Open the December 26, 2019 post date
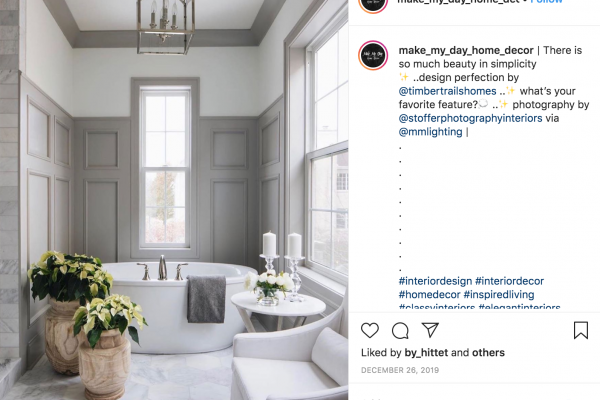The width and height of the screenshot is (600, 400). 400,370
